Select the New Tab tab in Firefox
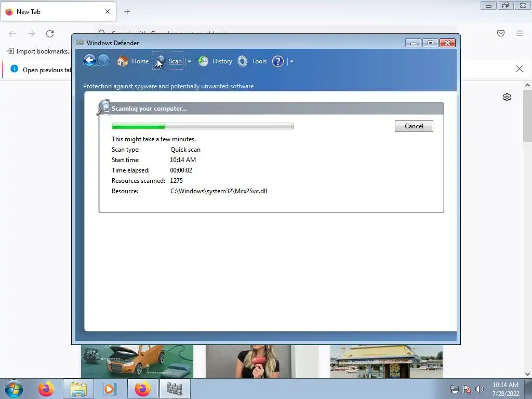The height and width of the screenshot is (399, 532). tap(58, 11)
